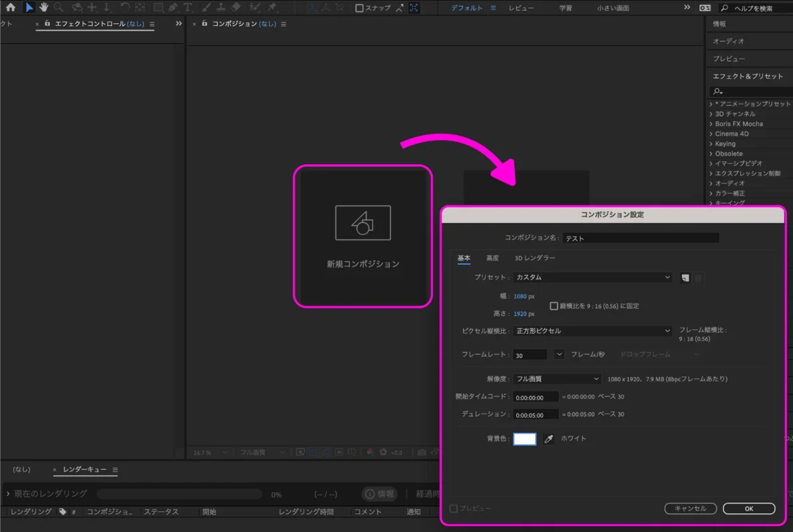This screenshot has width=793, height=532.
Task: Pick background color with the eyedropper
Action: [x=549, y=439]
